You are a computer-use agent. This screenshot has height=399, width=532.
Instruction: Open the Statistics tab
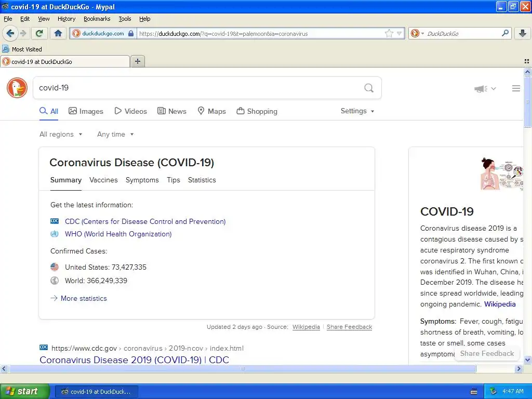click(x=202, y=180)
